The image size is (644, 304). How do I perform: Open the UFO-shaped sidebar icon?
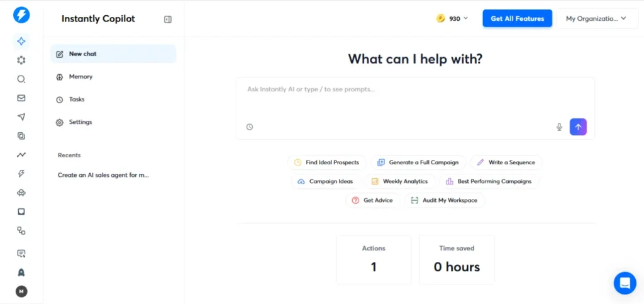point(21,193)
